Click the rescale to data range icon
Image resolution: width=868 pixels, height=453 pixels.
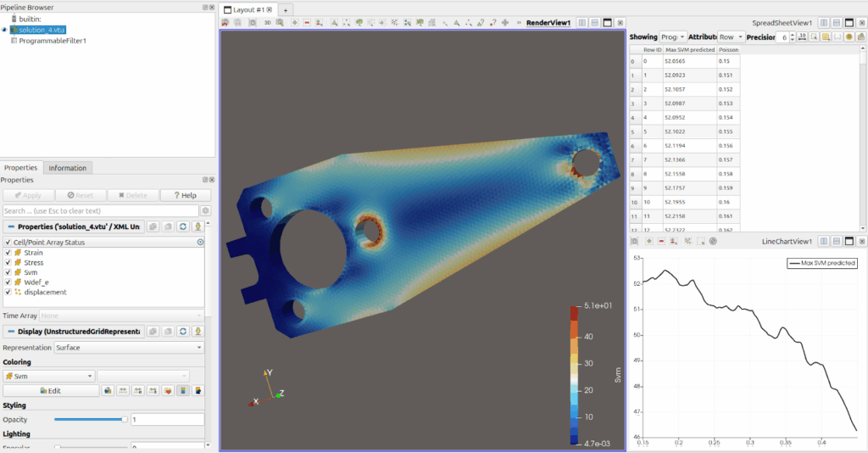124,391
